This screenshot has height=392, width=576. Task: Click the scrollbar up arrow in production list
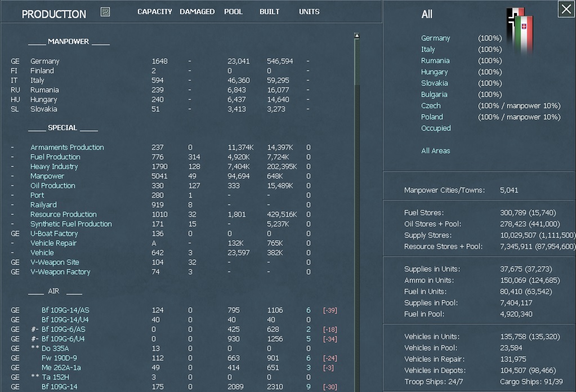(357, 35)
